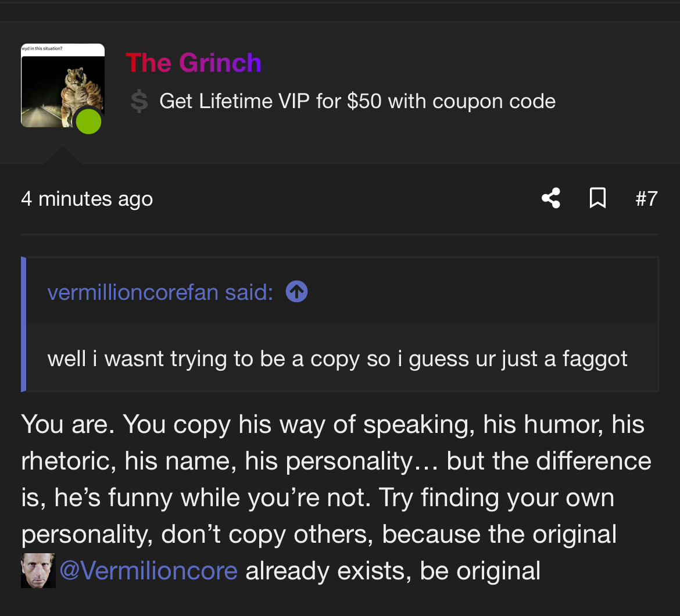The height and width of the screenshot is (616, 680).
Task: Open the @Vermilioncore mention link
Action: [148, 571]
